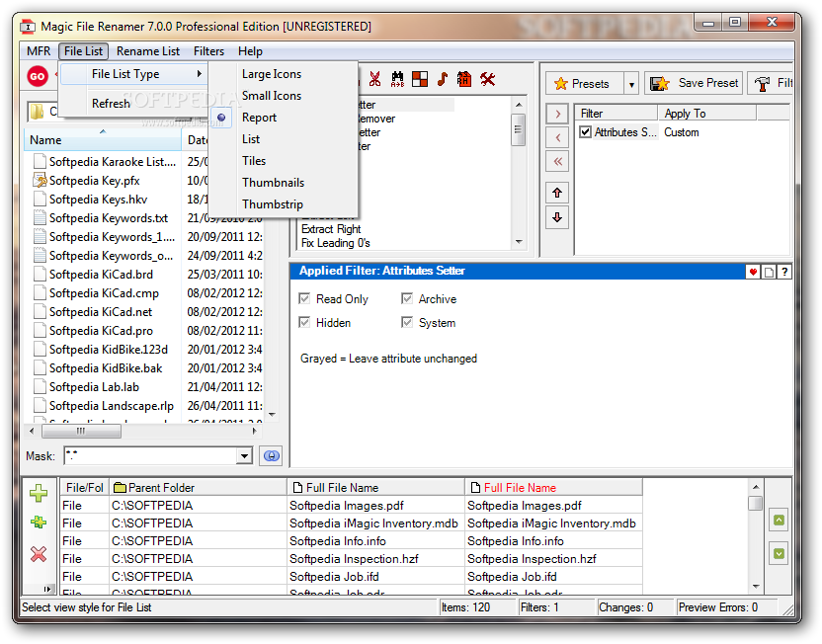This screenshot has width=822, height=644.
Task: Click Softpedia Images.pdf in rename list
Action: 347,506
